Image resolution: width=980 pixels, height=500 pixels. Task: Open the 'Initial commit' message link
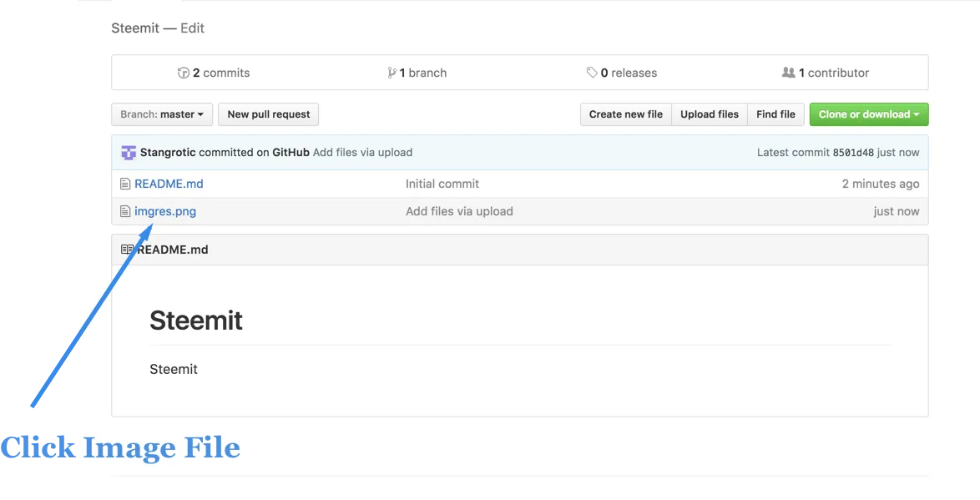point(442,184)
